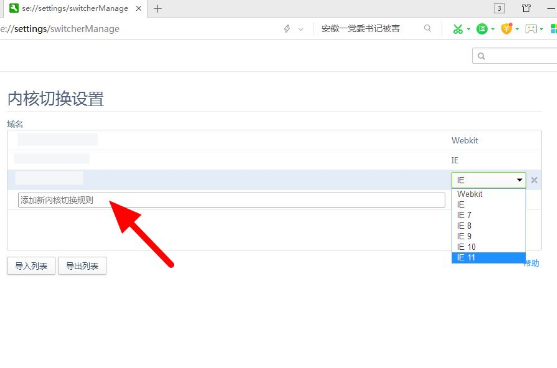This screenshot has height=368, width=557.
Task: Select the se://settings/switcherManage tab
Action: point(75,9)
